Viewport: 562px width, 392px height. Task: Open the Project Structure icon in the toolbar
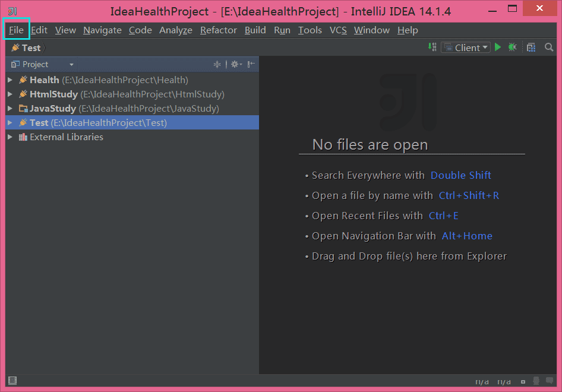click(x=531, y=48)
